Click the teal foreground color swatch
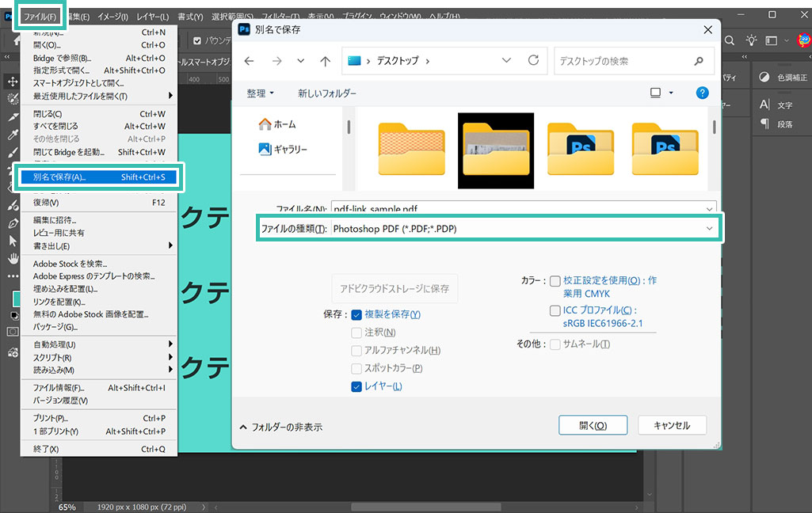 [16, 298]
